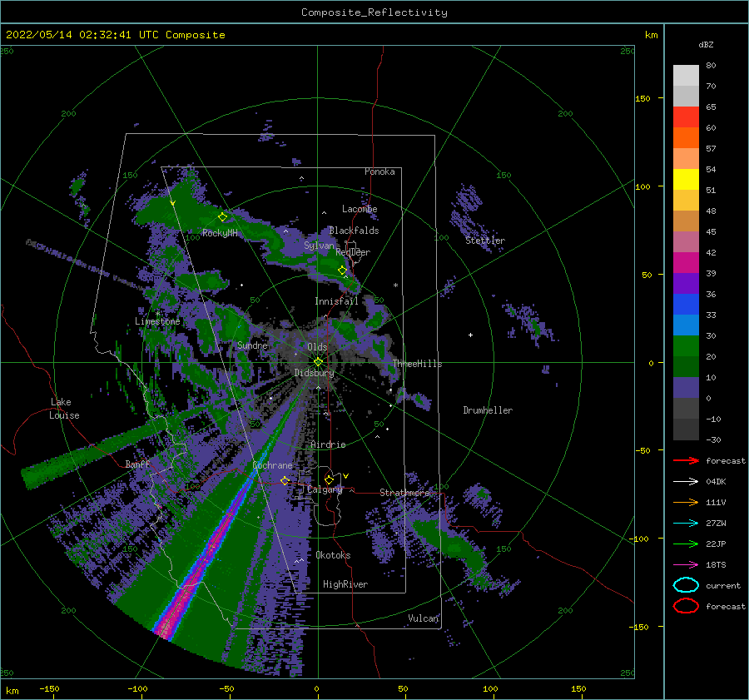Click the Sylvan label on map

(319, 246)
